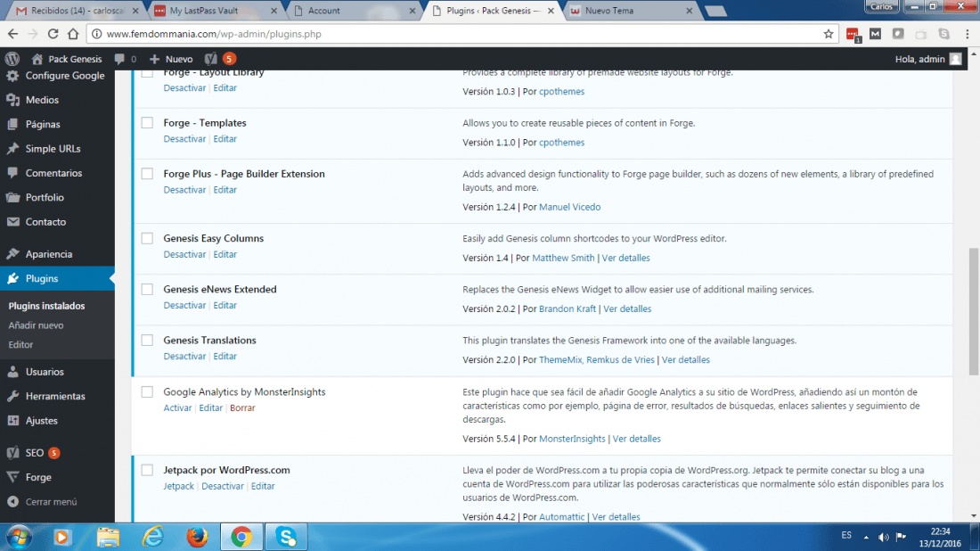The height and width of the screenshot is (551, 980).
Task: Open the volume control in tray
Action: [883, 537]
